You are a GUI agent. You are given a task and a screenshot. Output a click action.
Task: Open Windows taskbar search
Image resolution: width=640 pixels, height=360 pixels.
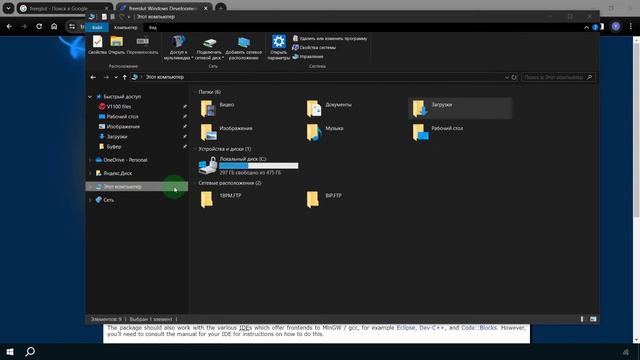tap(30, 352)
